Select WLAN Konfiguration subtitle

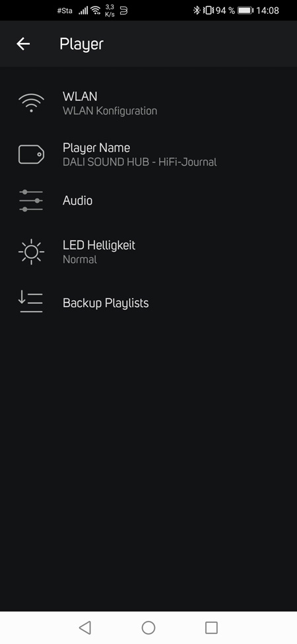(110, 111)
